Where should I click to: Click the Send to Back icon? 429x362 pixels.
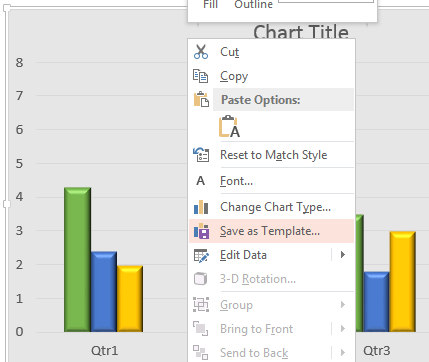(x=201, y=353)
